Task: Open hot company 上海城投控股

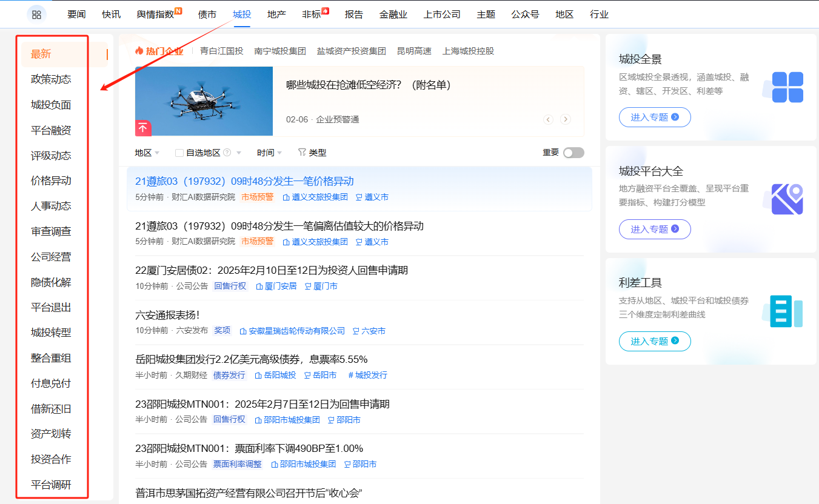Action: click(x=468, y=51)
